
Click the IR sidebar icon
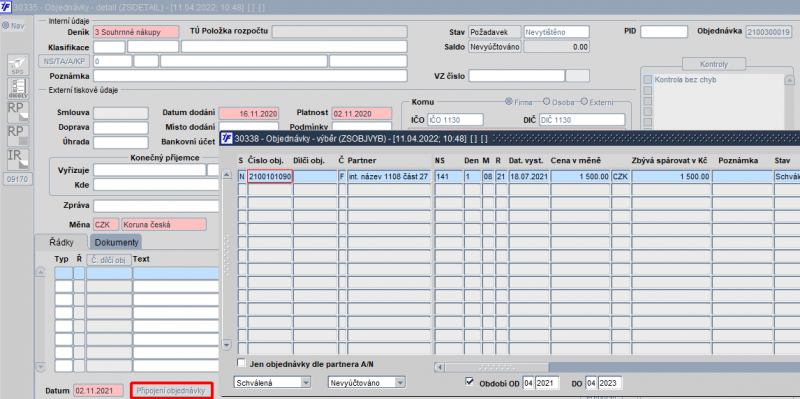(x=18, y=159)
